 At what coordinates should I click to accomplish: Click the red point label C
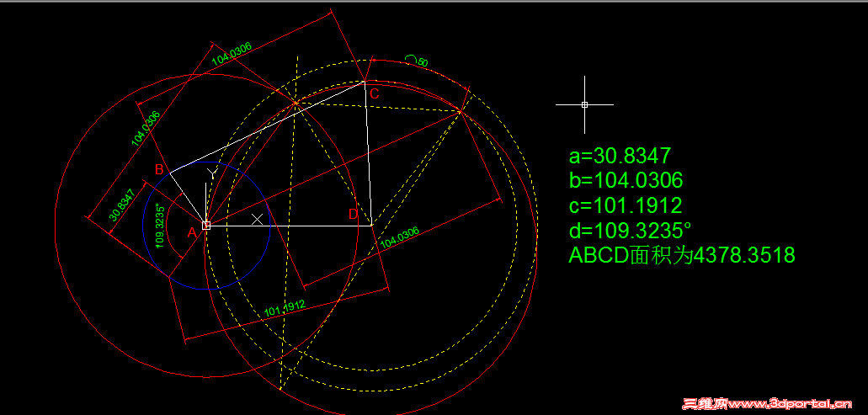[x=374, y=94]
